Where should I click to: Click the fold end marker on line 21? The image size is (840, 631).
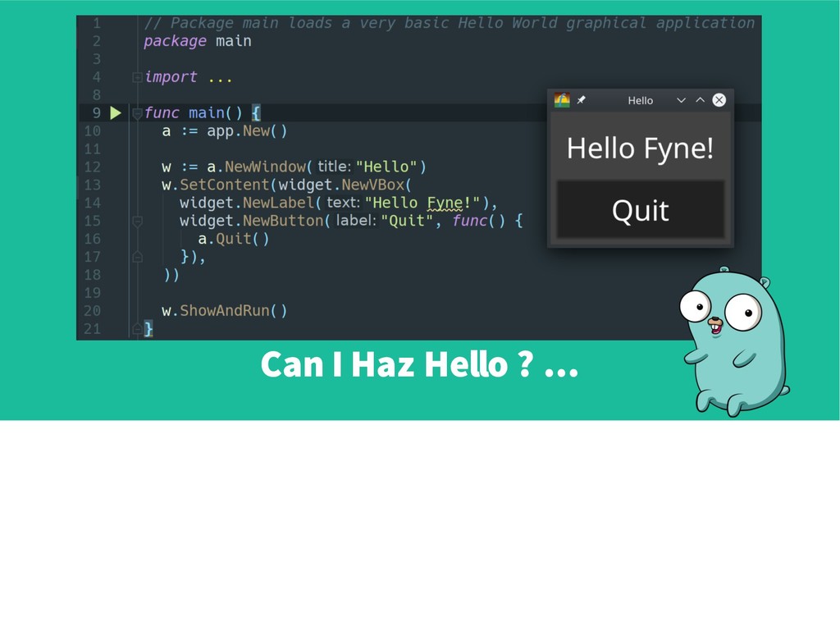(x=137, y=328)
